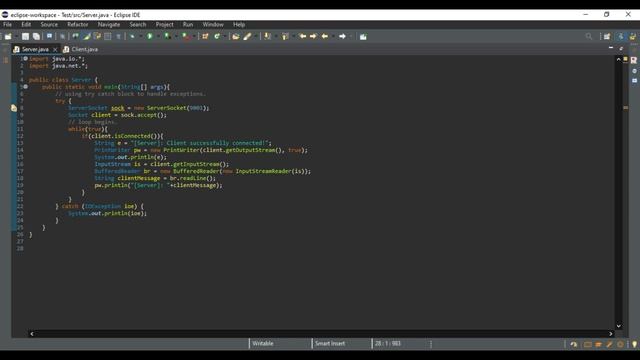Click the Pin Editor icon
This screenshot has height=360, width=640.
point(363,37)
